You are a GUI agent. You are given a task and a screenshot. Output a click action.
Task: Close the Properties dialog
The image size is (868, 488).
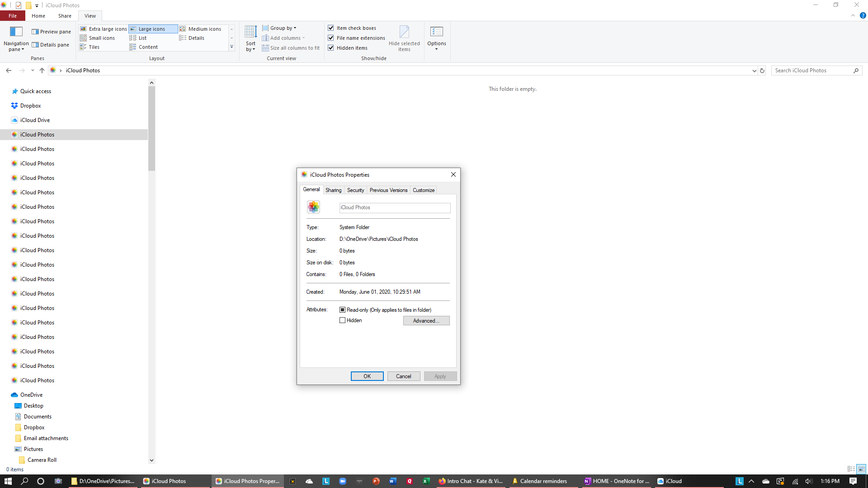point(453,175)
